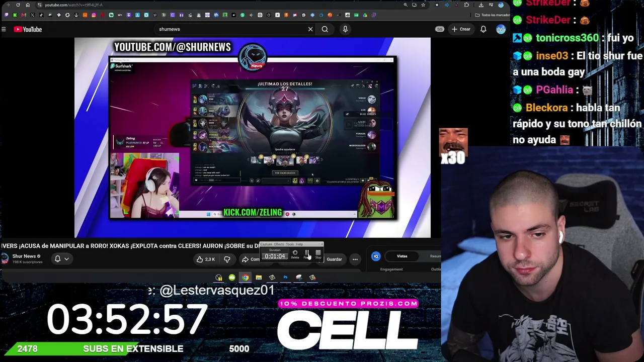Go to YouTube home via the logo

(x=28, y=29)
